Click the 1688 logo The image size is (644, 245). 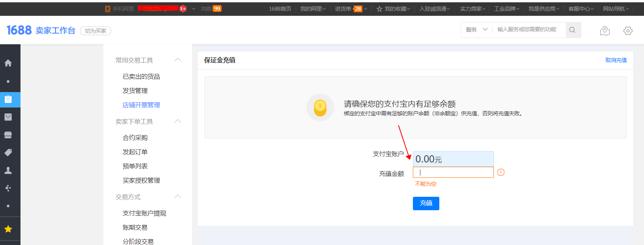(x=19, y=30)
